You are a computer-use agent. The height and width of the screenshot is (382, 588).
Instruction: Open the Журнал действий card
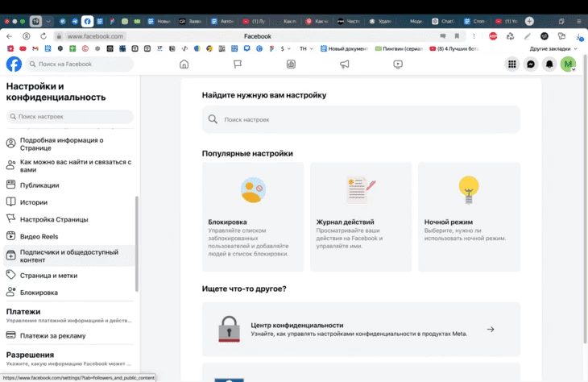361,217
